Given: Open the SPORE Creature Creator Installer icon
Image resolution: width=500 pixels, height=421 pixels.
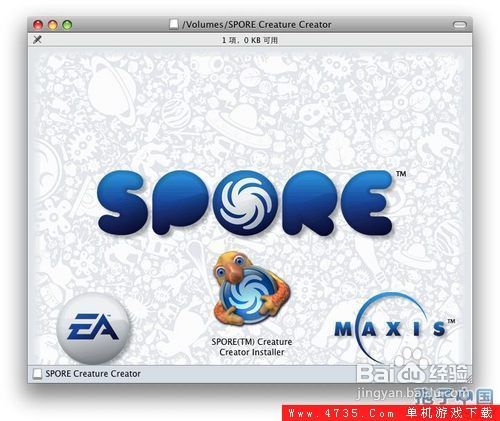Looking at the screenshot, I should coord(252,289).
